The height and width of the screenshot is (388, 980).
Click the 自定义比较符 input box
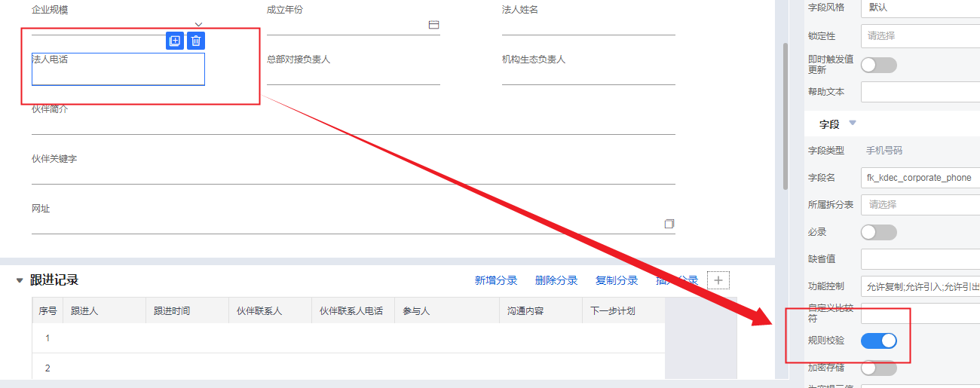[x=920, y=313]
